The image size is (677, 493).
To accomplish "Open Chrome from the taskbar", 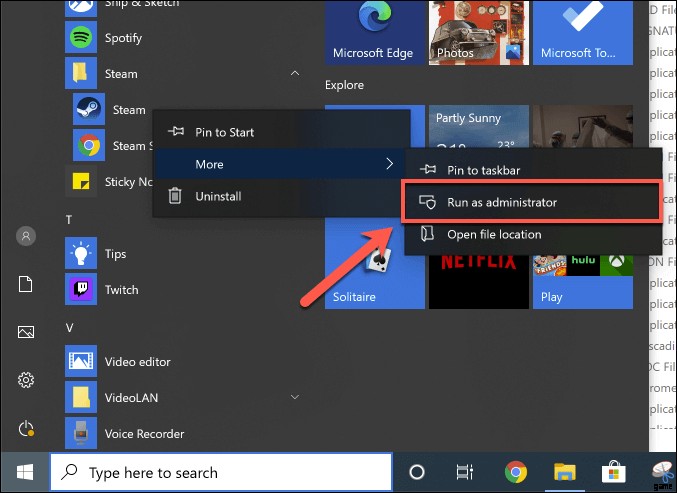I will 516,472.
